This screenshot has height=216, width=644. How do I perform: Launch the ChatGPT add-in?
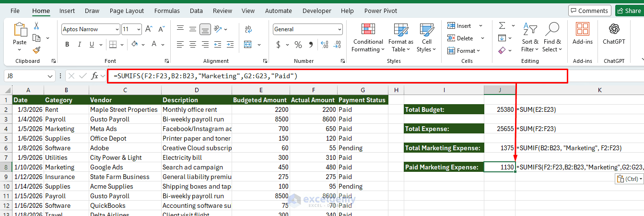pyautogui.click(x=613, y=34)
